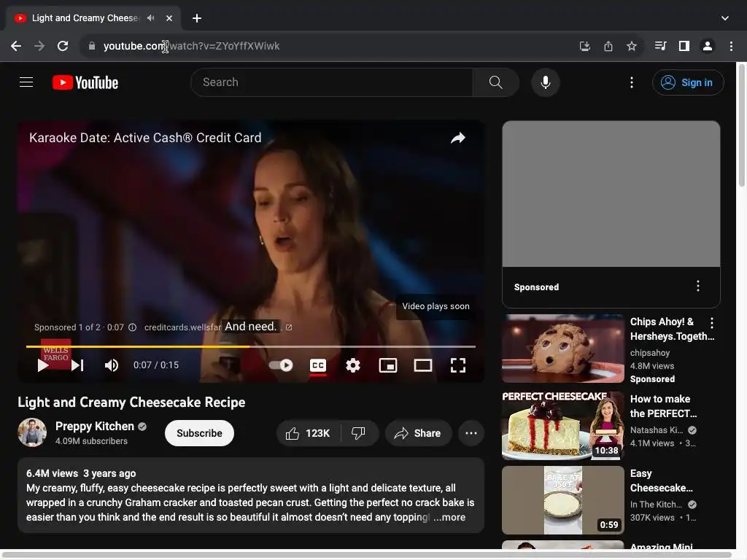Bookmark this page with the star
This screenshot has width=747, height=560.
[631, 46]
